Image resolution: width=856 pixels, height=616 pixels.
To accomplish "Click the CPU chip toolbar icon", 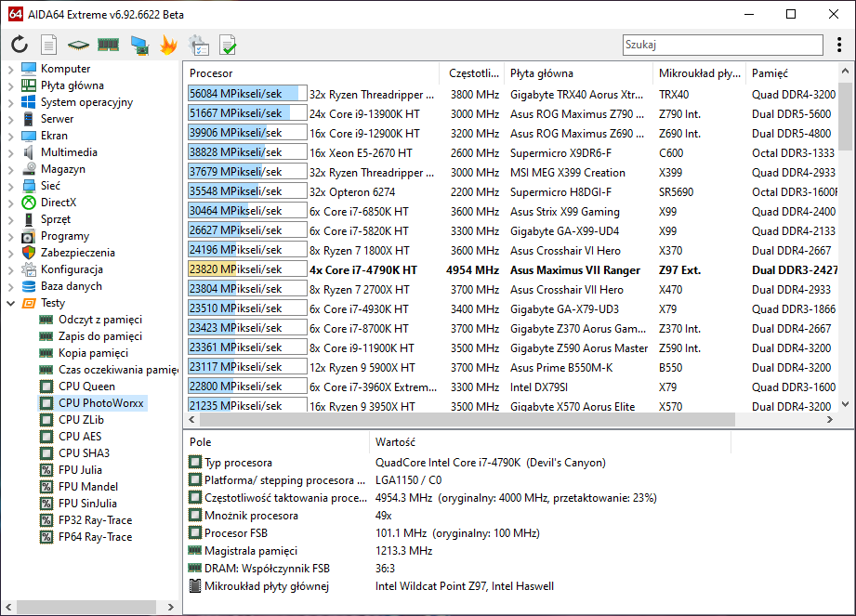I will 79,45.
